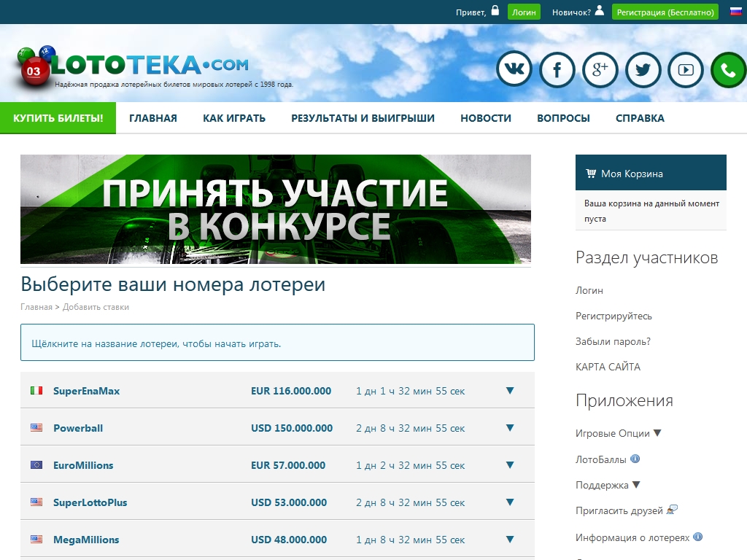Viewport: 747px width, 560px height.
Task: Open the VK social network icon
Action: [514, 70]
